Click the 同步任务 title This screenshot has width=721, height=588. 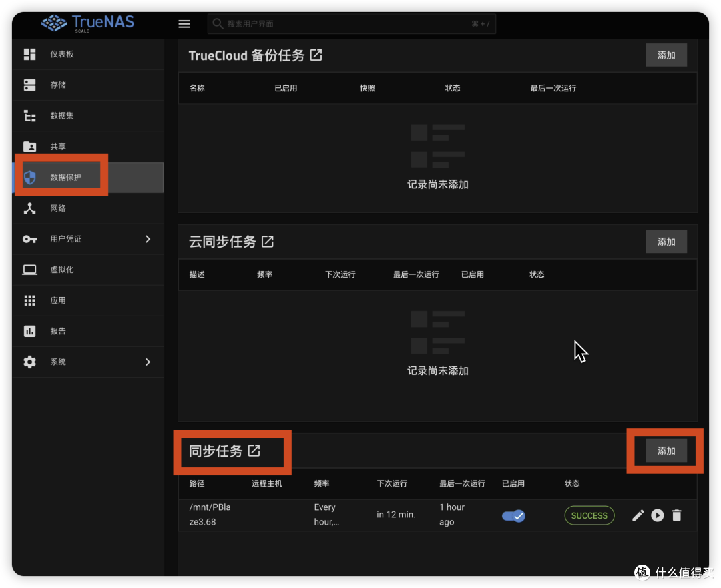pyautogui.click(x=215, y=451)
